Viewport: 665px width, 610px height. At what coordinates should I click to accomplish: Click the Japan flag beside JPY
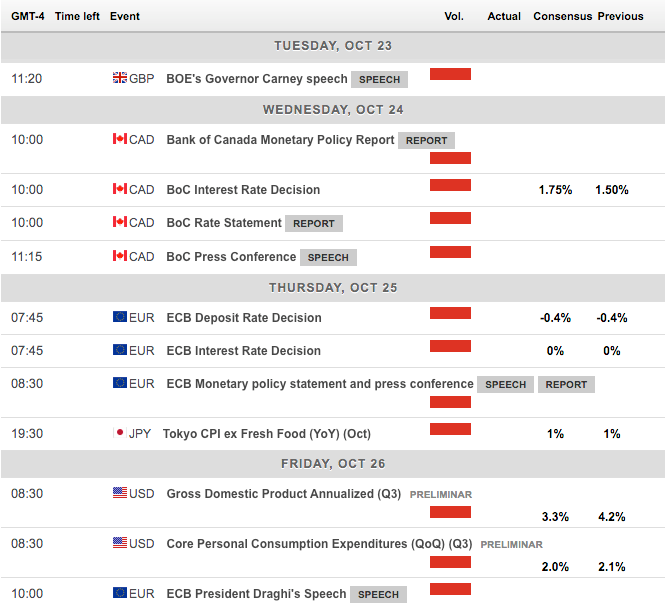coord(119,434)
